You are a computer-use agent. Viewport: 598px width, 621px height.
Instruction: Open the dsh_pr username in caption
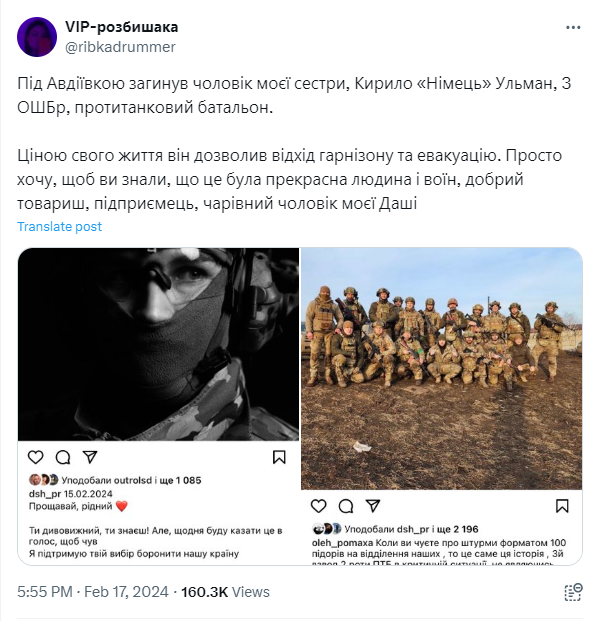(x=45, y=494)
